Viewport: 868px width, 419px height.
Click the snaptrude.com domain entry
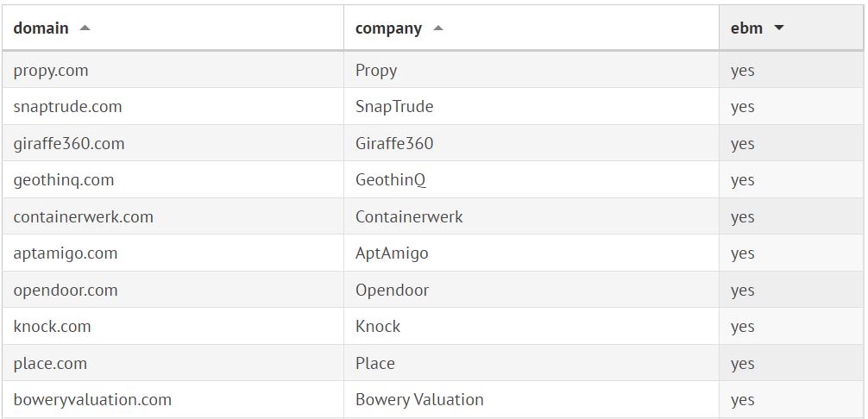pyautogui.click(x=67, y=107)
